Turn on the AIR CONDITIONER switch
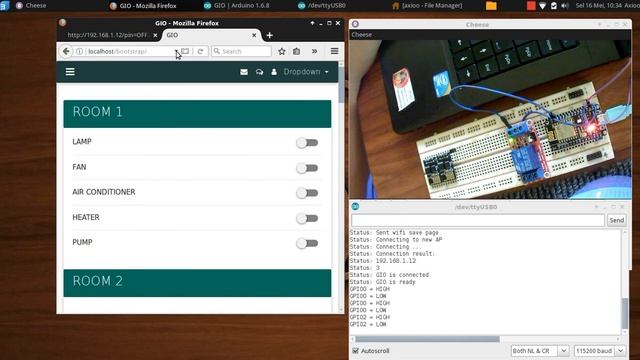 307,193
